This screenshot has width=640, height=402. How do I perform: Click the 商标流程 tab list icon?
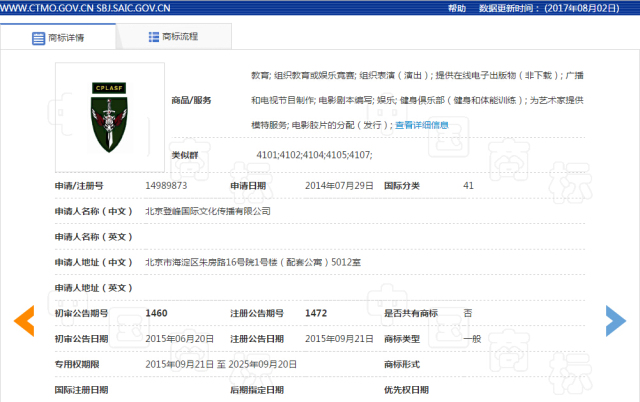153,37
